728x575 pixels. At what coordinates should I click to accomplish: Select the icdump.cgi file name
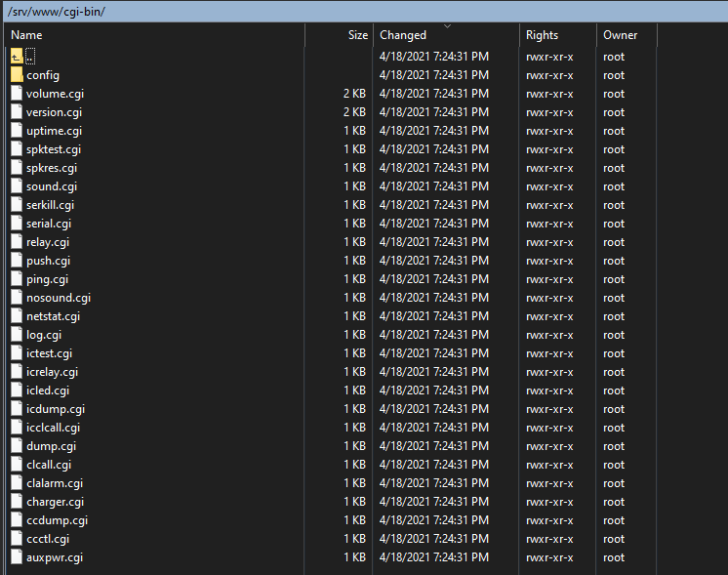click(56, 410)
